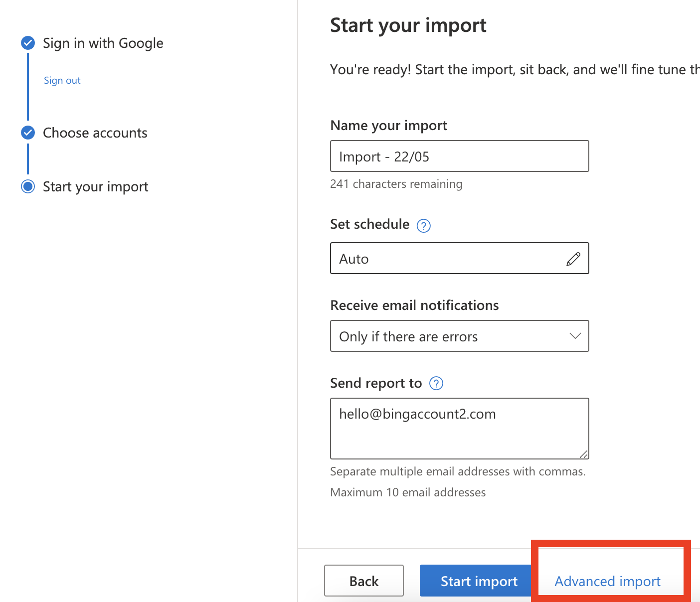Viewport: 700px width, 602px height.
Task: Open the Auto schedule selector
Action: coord(449,258)
